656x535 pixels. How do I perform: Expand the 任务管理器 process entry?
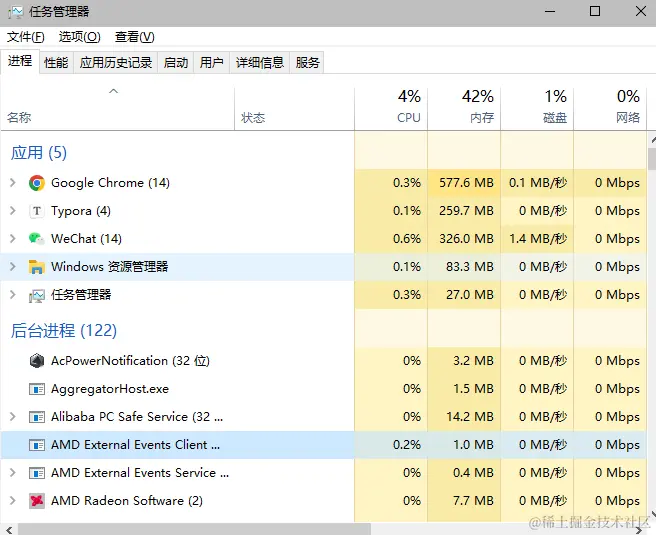[x=13, y=295]
